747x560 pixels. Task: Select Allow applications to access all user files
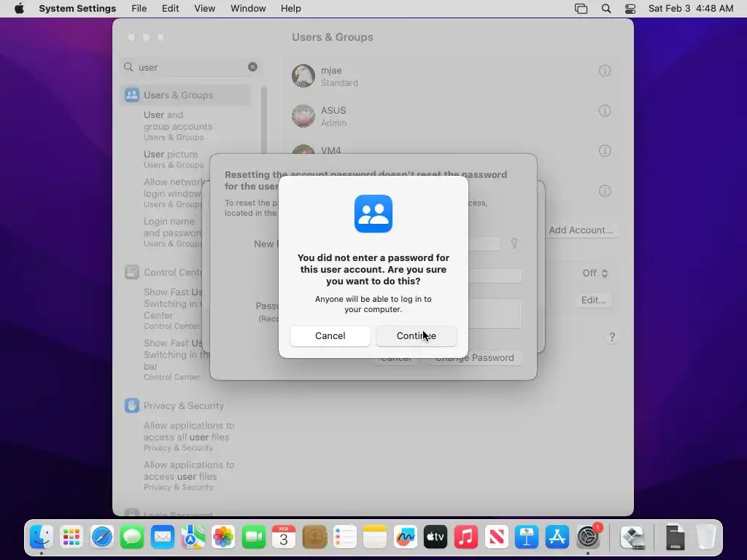coord(189,436)
